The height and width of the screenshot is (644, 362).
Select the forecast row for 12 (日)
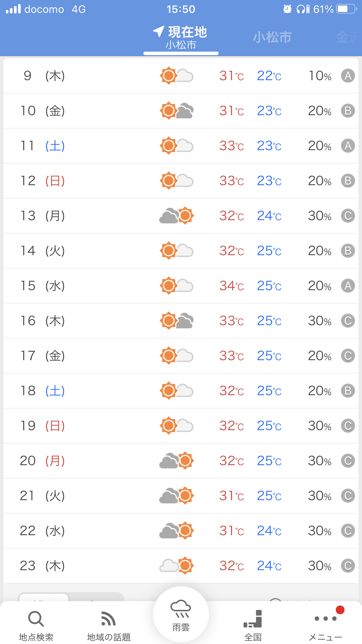coord(181,181)
